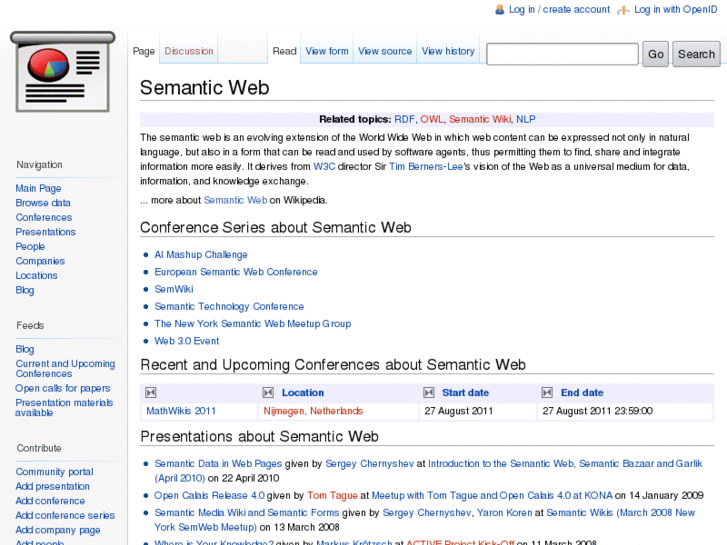Open Conferences in the navigation sidebar
Viewport: 727px width, 545px height.
tap(44, 217)
